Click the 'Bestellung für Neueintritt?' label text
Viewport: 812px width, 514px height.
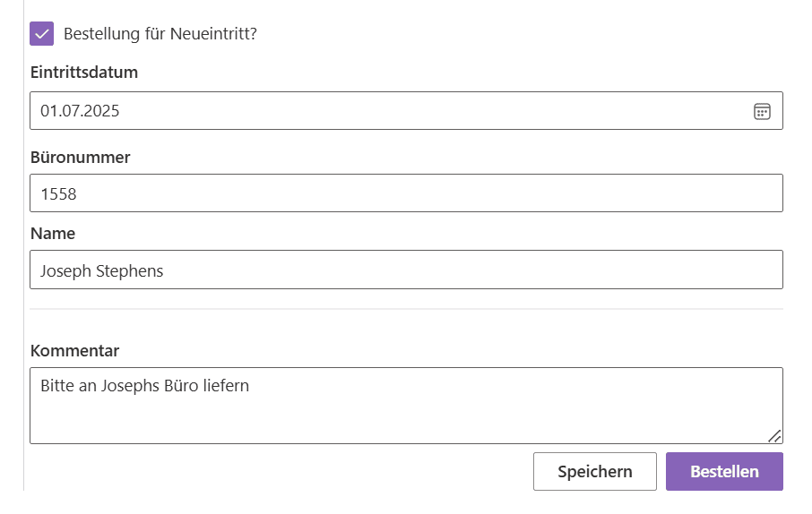[x=160, y=34]
